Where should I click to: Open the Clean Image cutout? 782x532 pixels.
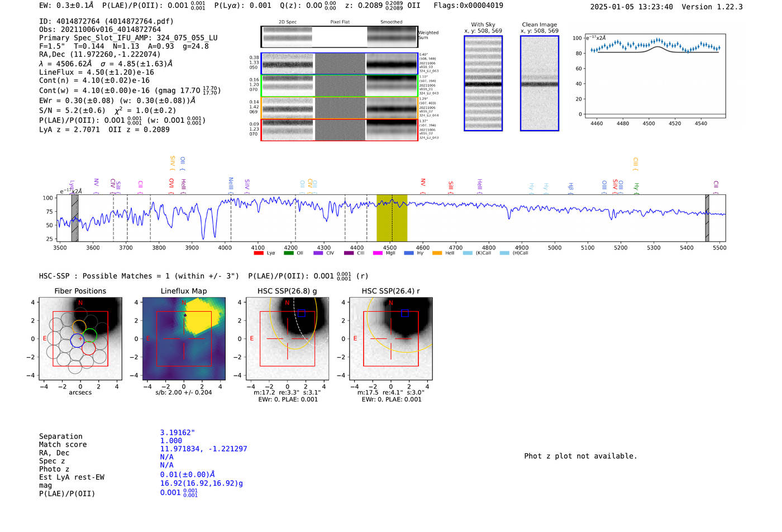pyautogui.click(x=540, y=83)
